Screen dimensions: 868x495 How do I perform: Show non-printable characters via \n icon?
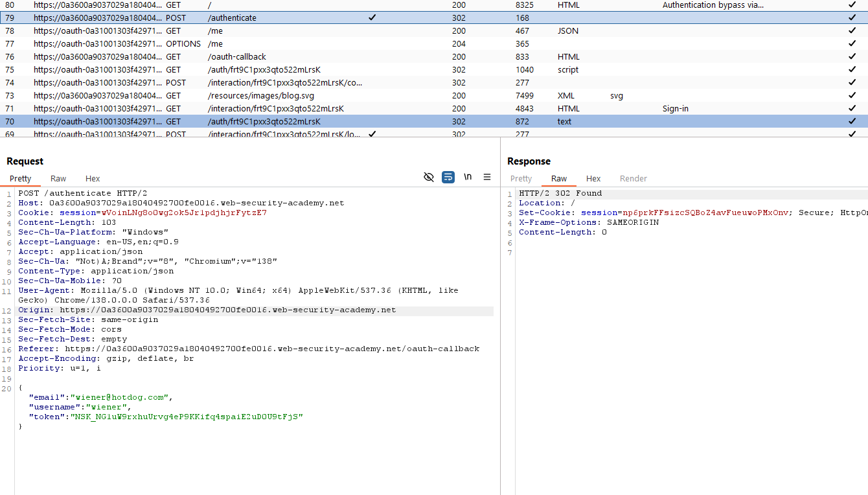(468, 177)
